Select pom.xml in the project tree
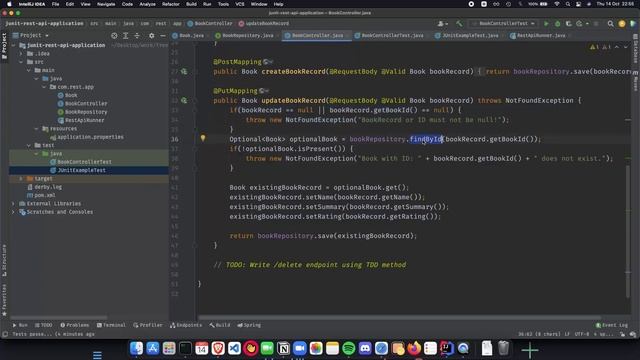This screenshot has width=640, height=360. point(41,195)
